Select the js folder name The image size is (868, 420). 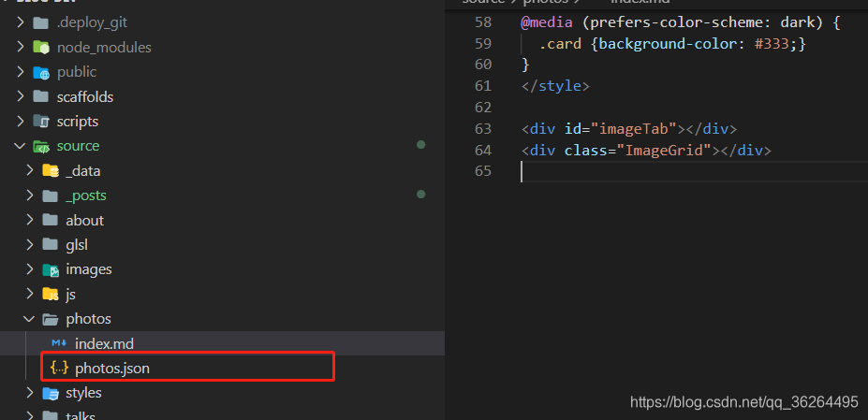pyautogui.click(x=70, y=295)
